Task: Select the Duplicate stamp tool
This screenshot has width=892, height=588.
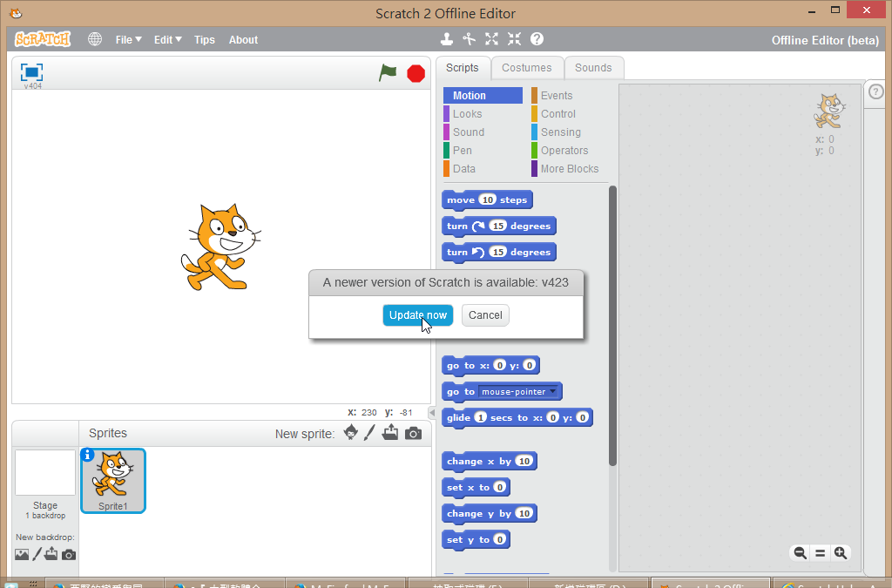Action: (446, 39)
